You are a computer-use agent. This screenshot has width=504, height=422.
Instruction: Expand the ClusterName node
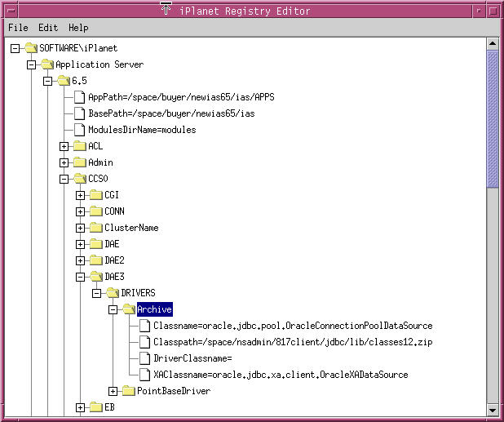point(81,228)
